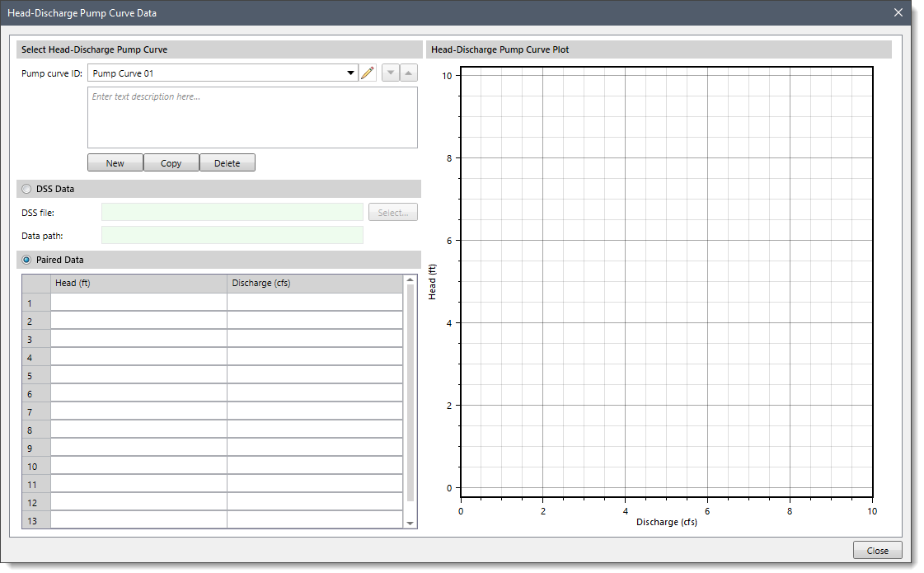Viewport: 924px width, 573px height.
Task: Select row header number 8
Action: pos(36,430)
